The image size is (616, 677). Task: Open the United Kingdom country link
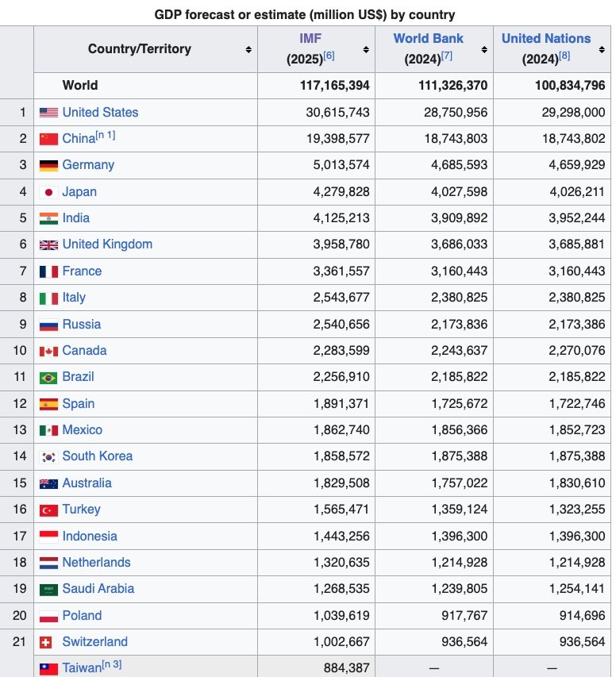tap(107, 244)
